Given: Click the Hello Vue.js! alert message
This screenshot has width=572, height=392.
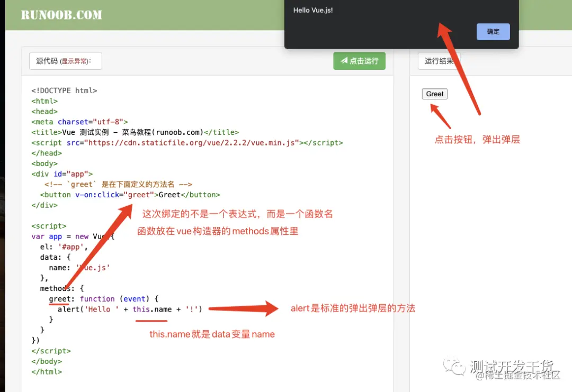Looking at the screenshot, I should click(x=313, y=10).
